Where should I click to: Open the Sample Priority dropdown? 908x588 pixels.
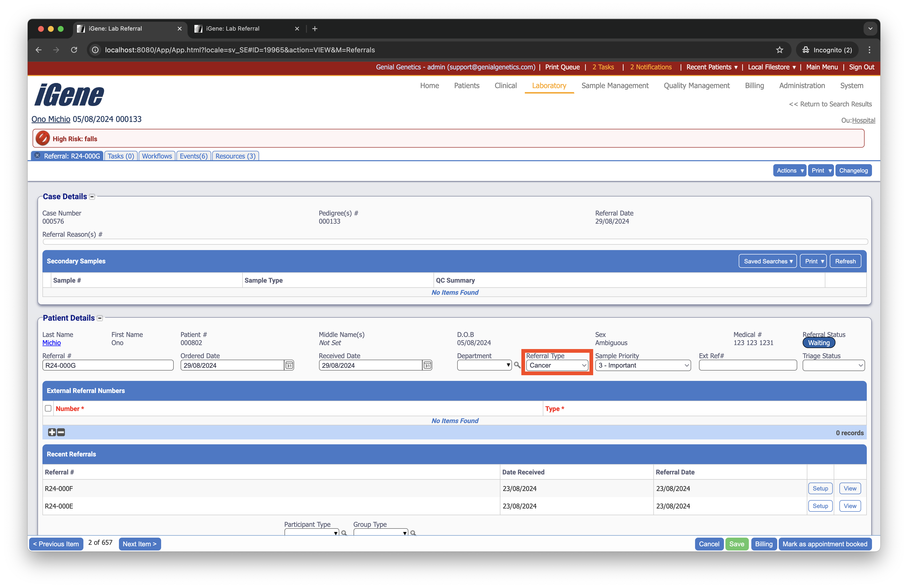click(x=643, y=365)
